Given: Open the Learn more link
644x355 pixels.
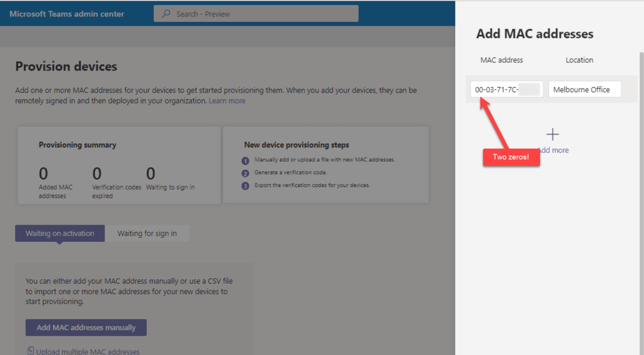Looking at the screenshot, I should coord(227,101).
